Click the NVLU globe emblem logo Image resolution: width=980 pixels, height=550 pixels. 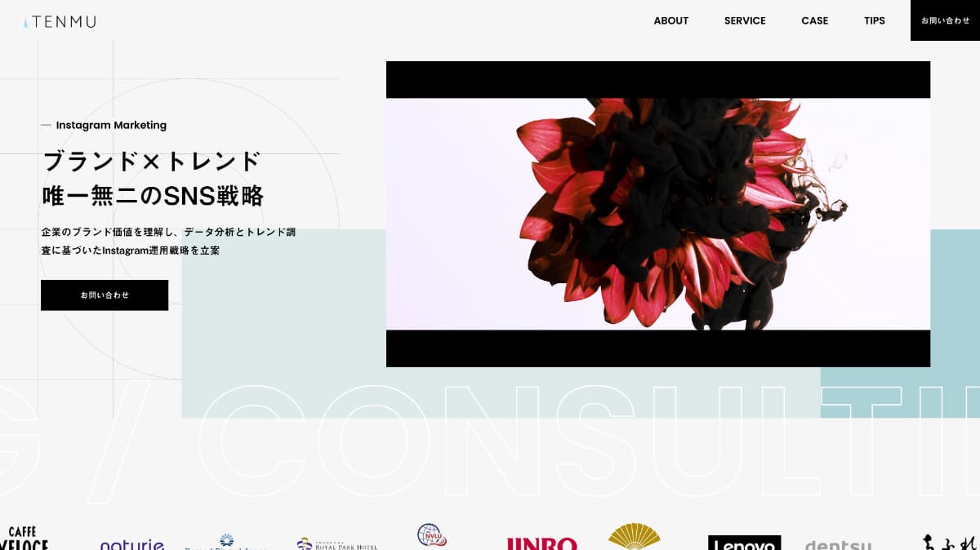(x=431, y=535)
